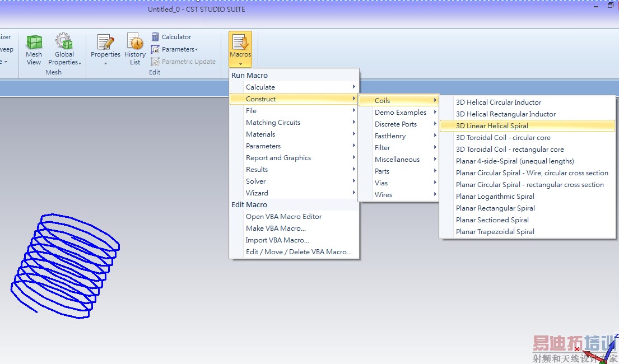The width and height of the screenshot is (619, 364).
Task: Run Planar Circular Spiral - rectangular cross section
Action: point(528,185)
